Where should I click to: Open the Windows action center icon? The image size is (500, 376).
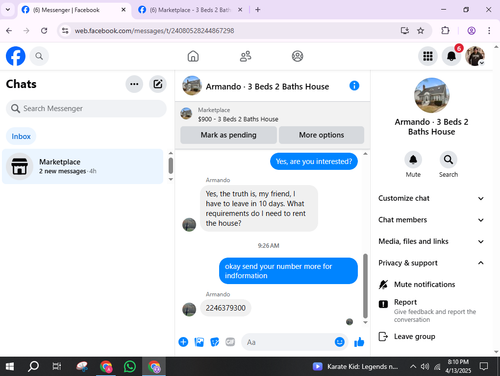click(x=484, y=367)
